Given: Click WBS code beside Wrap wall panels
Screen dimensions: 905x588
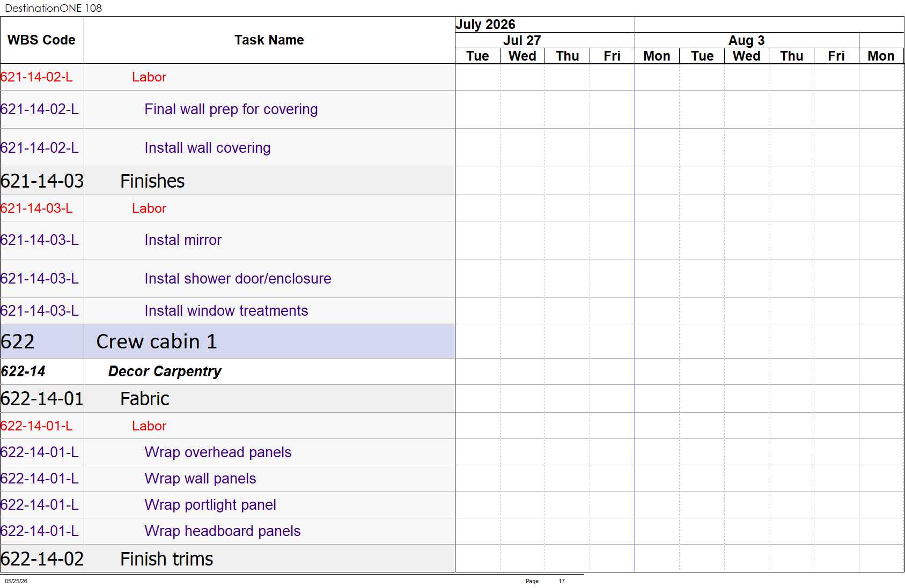Looking at the screenshot, I should click(40, 479).
